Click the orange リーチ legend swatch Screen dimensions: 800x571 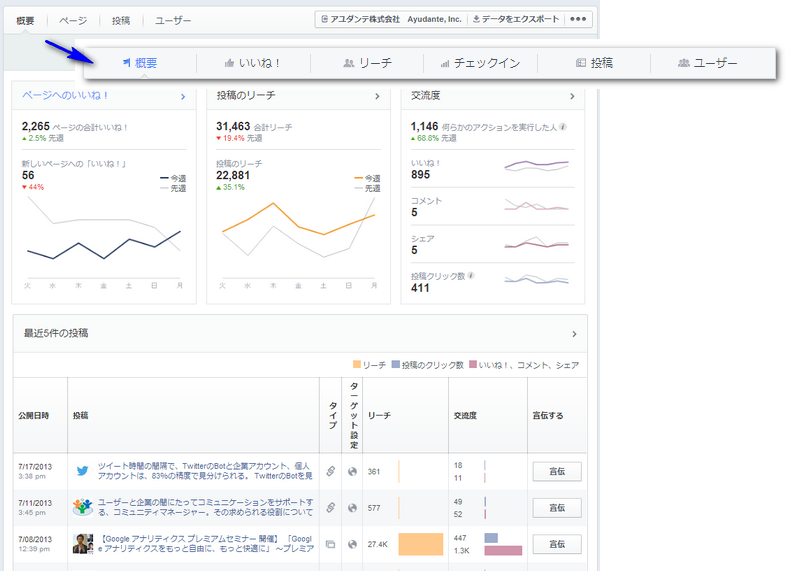(357, 364)
